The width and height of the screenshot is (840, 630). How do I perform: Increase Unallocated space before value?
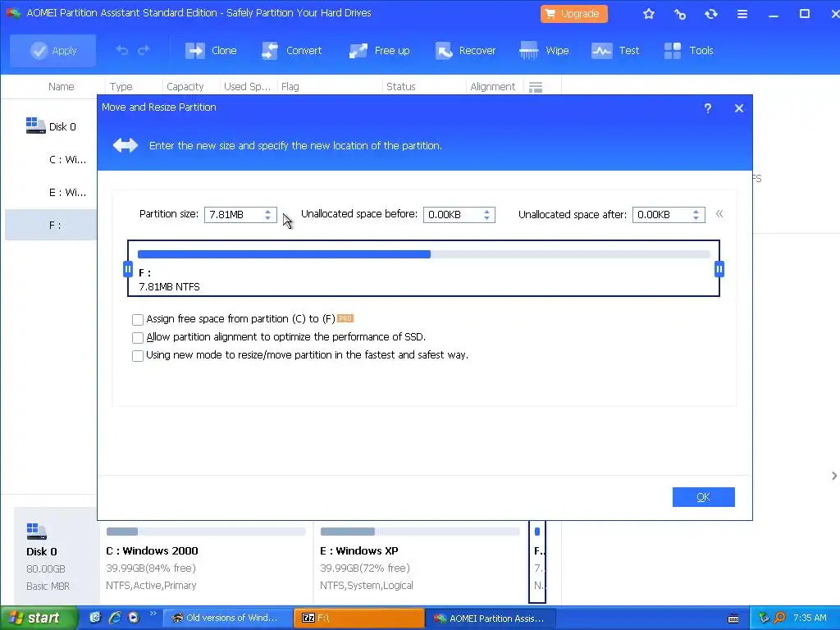pos(486,211)
